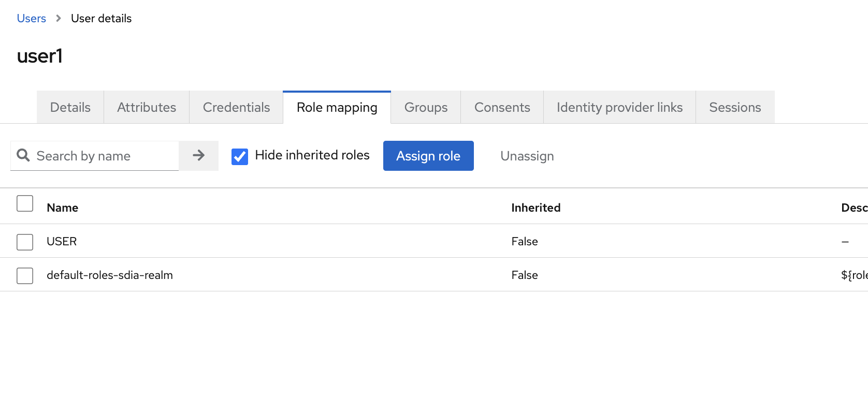Go to the Groups tab
The height and width of the screenshot is (413, 868).
426,107
